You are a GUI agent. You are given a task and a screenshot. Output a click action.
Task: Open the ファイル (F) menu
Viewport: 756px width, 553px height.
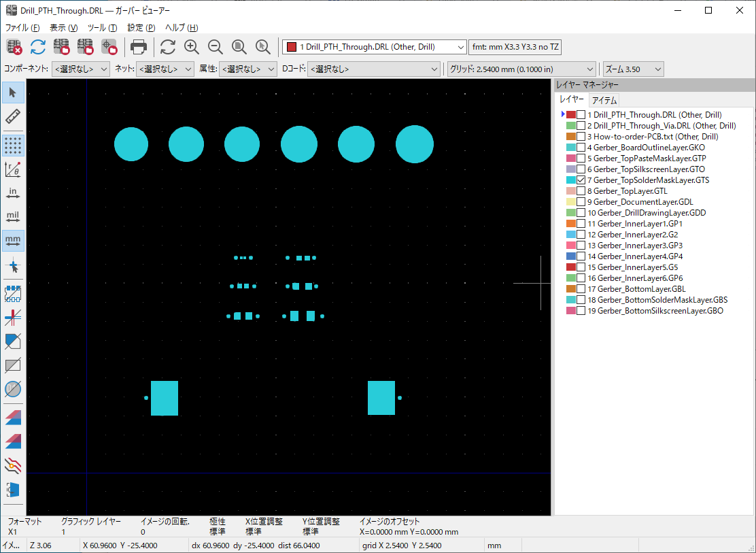tap(22, 28)
